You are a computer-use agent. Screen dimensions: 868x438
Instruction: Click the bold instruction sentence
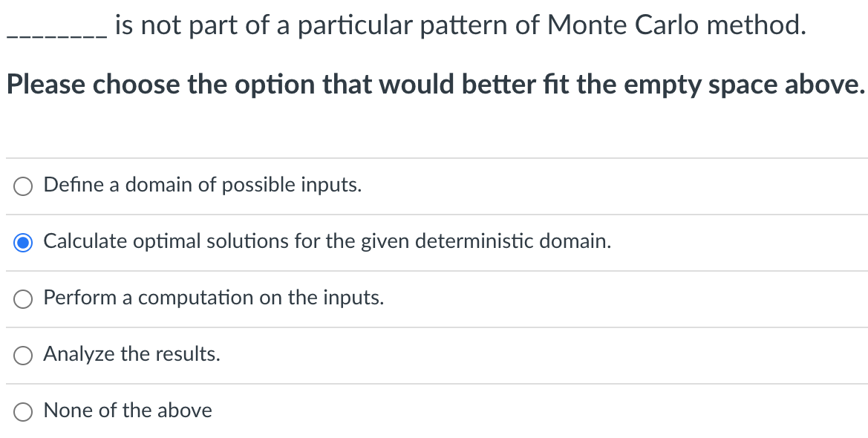click(434, 84)
